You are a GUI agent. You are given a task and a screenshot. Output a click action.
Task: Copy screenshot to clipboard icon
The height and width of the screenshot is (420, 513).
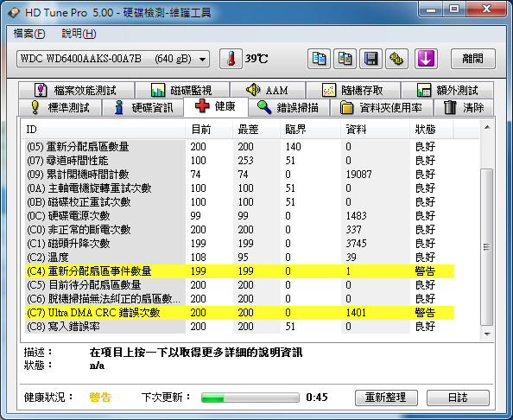(345, 59)
